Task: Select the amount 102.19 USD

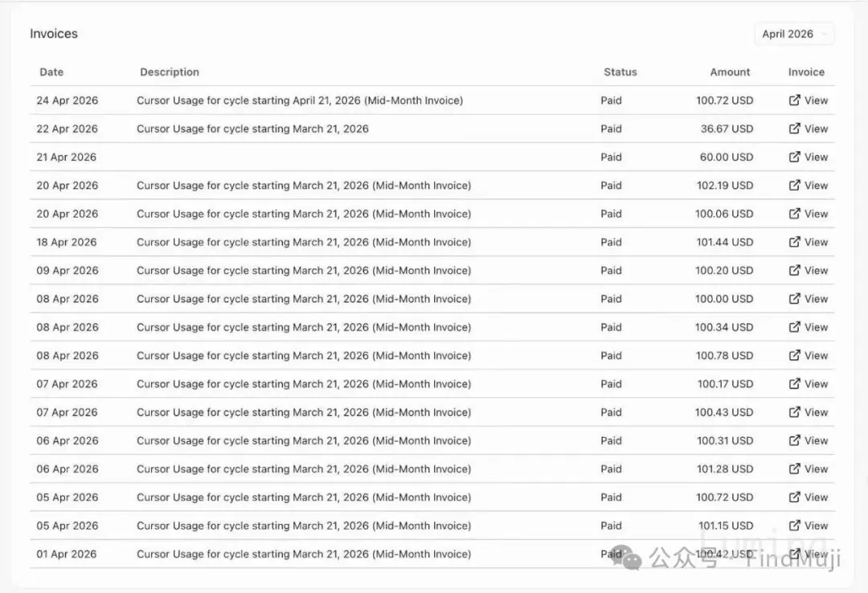Action: click(725, 185)
